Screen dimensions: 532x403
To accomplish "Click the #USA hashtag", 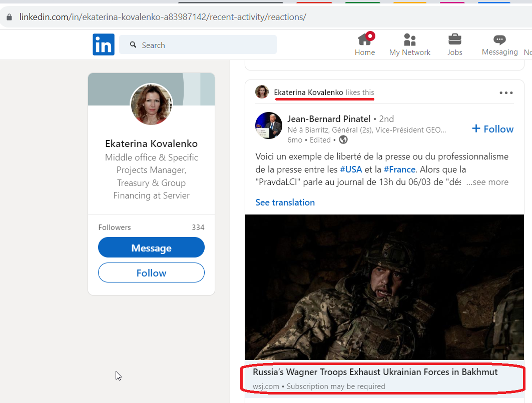I will click(x=351, y=169).
